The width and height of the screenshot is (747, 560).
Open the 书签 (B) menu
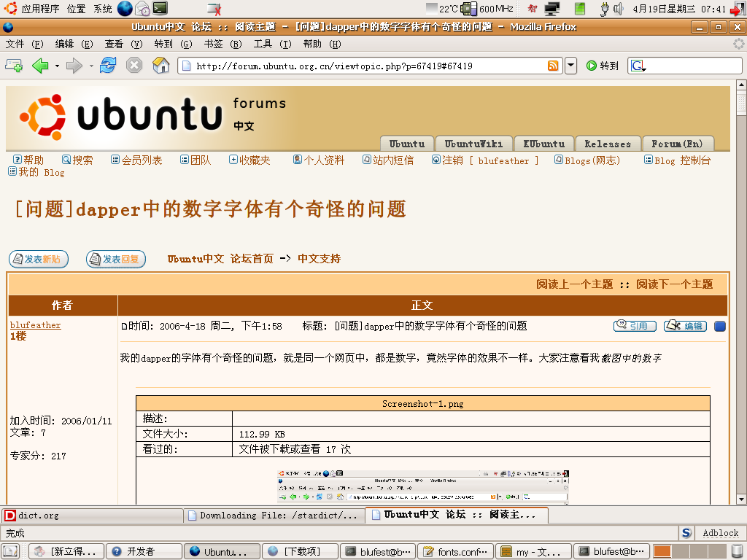pos(222,44)
